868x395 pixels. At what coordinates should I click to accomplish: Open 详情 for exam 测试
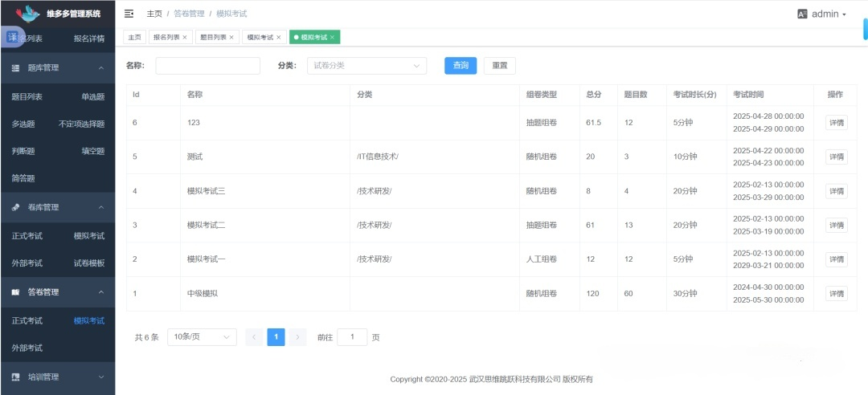(x=837, y=157)
